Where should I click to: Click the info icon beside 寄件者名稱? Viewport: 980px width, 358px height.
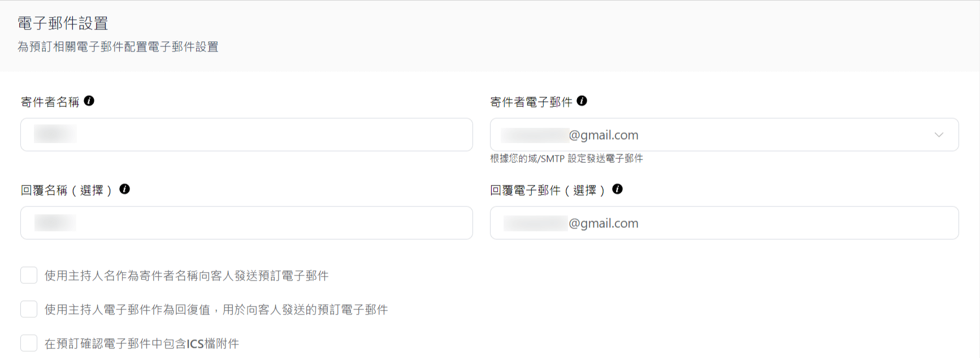[89, 101]
